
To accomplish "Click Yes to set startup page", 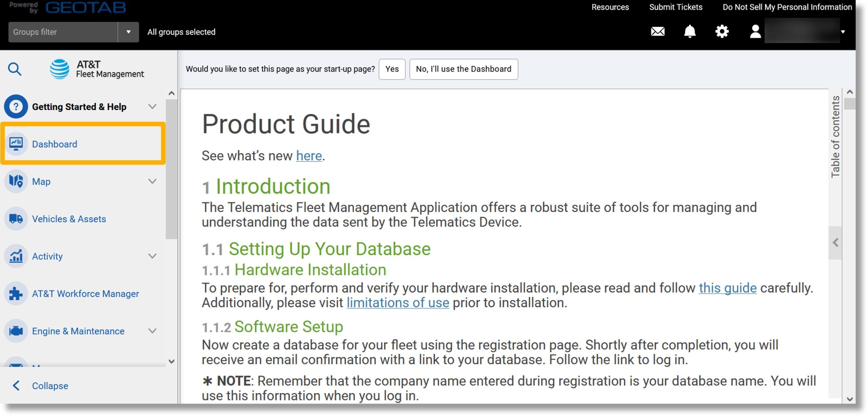I will coord(393,68).
